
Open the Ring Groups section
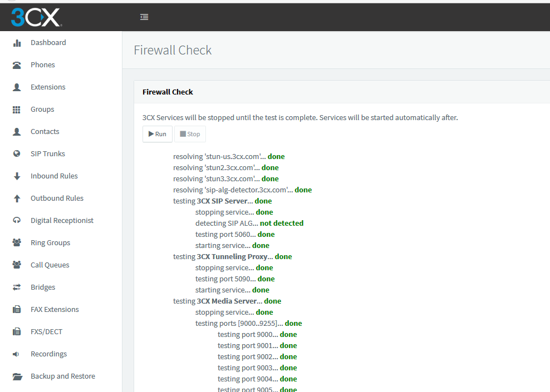[x=50, y=243]
